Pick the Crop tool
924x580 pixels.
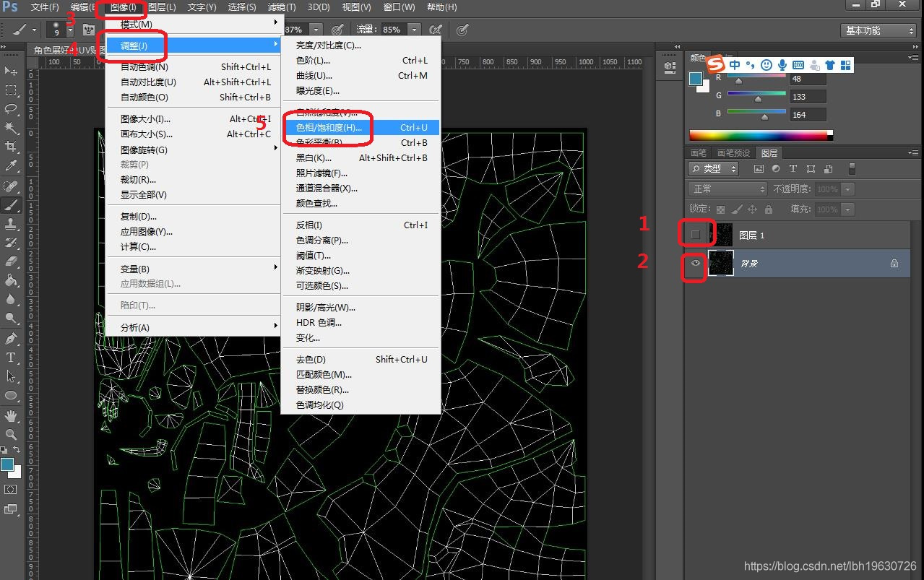tap(11, 147)
